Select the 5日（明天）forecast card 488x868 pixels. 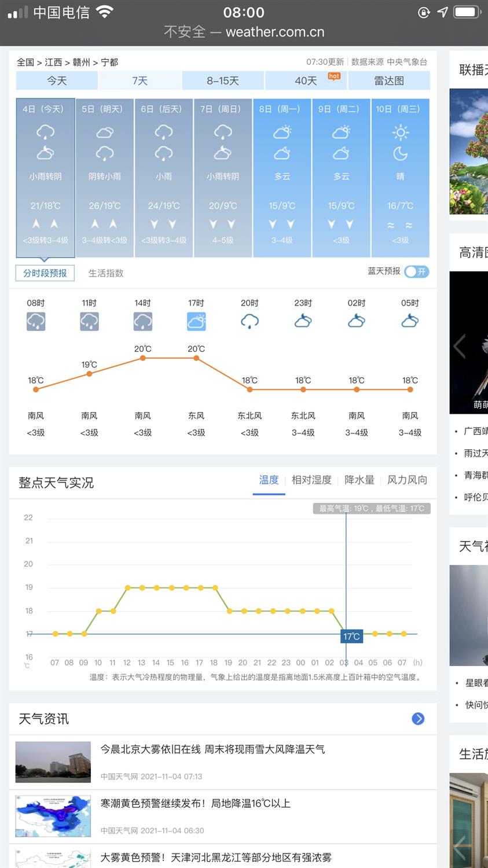coord(105,178)
